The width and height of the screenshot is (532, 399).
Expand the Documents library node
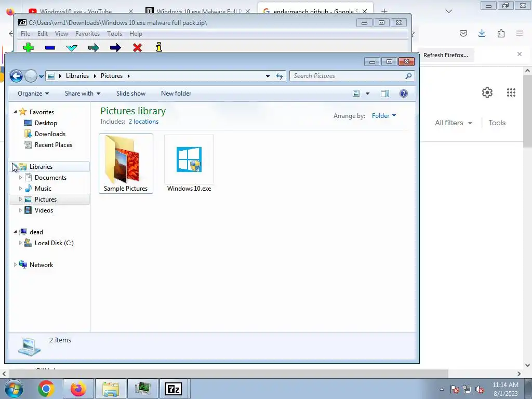20,178
